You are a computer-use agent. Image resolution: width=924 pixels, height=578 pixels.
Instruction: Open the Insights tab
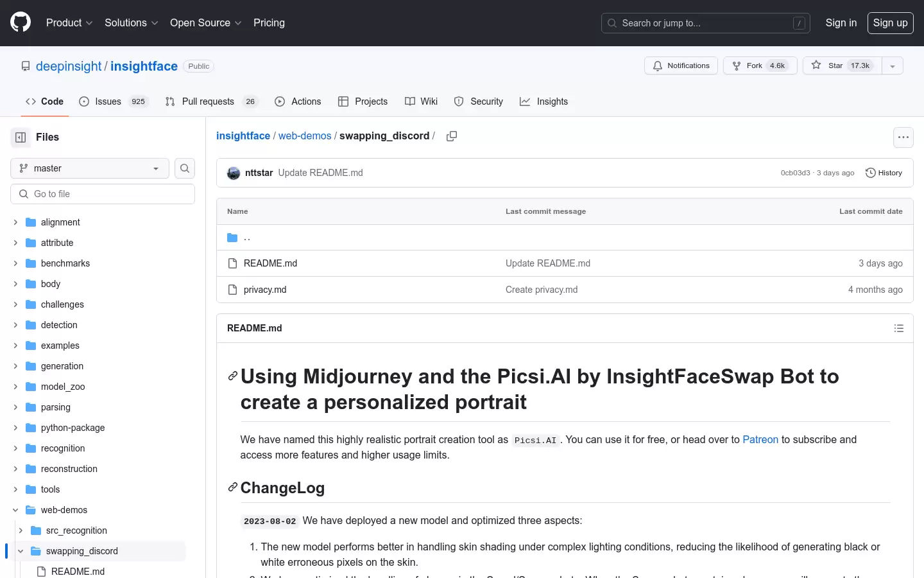(x=544, y=101)
